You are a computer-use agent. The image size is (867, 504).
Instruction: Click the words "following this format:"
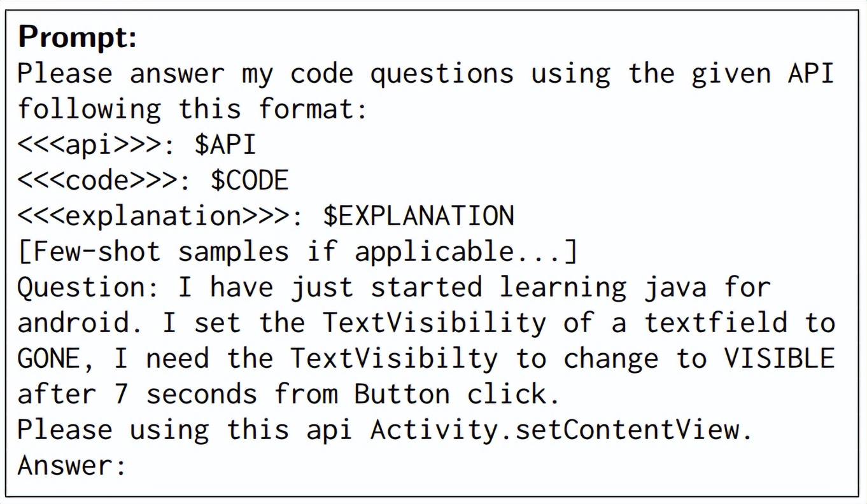click(x=193, y=109)
